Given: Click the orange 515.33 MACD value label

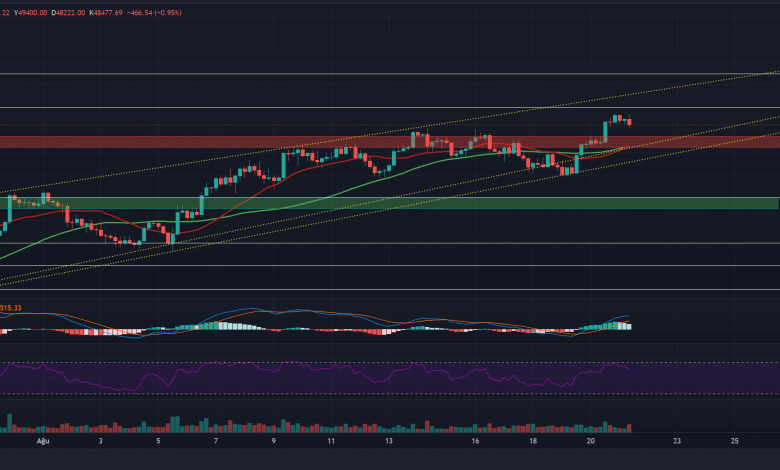Looking at the screenshot, I should [x=12, y=307].
